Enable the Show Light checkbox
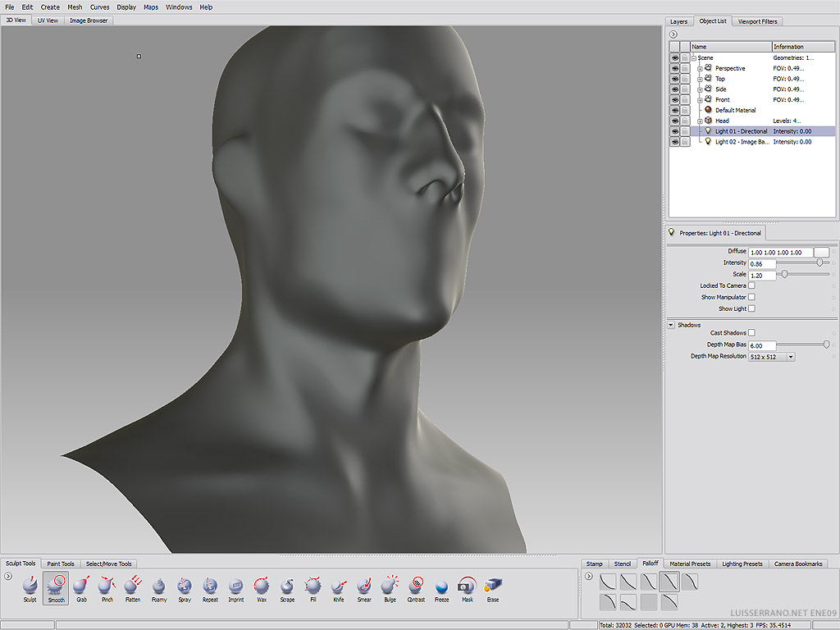Image resolution: width=840 pixels, height=630 pixels. point(751,308)
